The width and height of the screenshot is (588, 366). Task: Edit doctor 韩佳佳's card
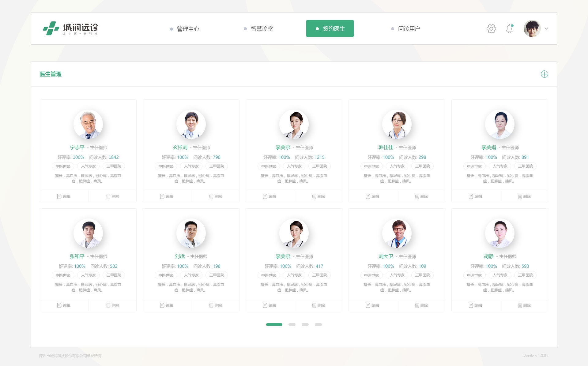coord(373,196)
